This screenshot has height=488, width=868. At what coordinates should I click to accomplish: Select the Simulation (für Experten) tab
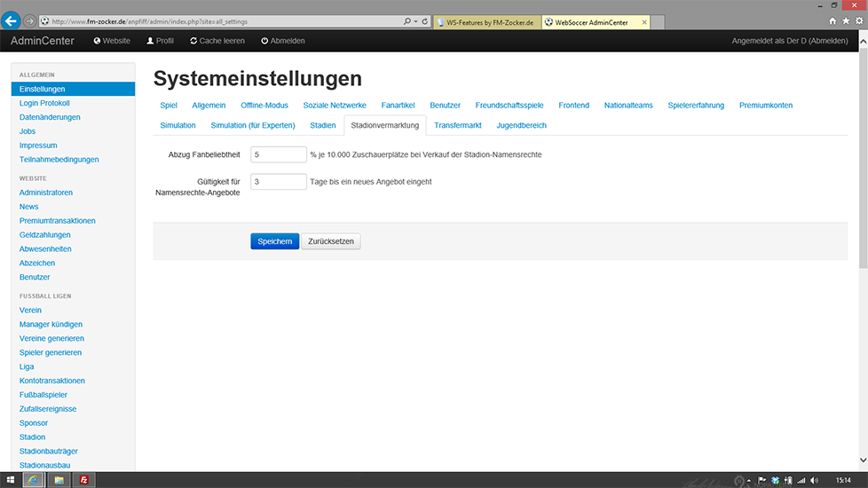253,126
